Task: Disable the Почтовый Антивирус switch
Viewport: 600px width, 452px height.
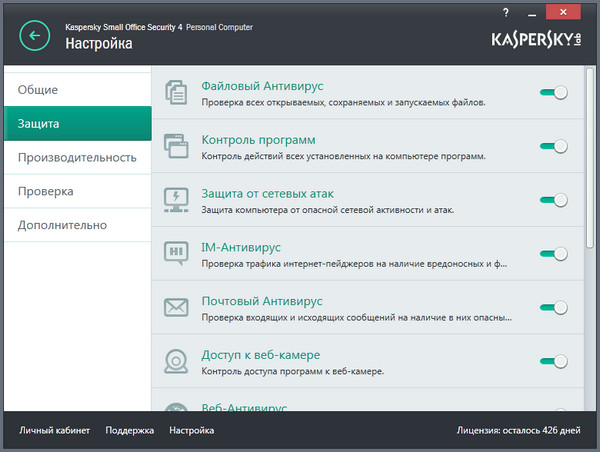Action: click(x=553, y=308)
